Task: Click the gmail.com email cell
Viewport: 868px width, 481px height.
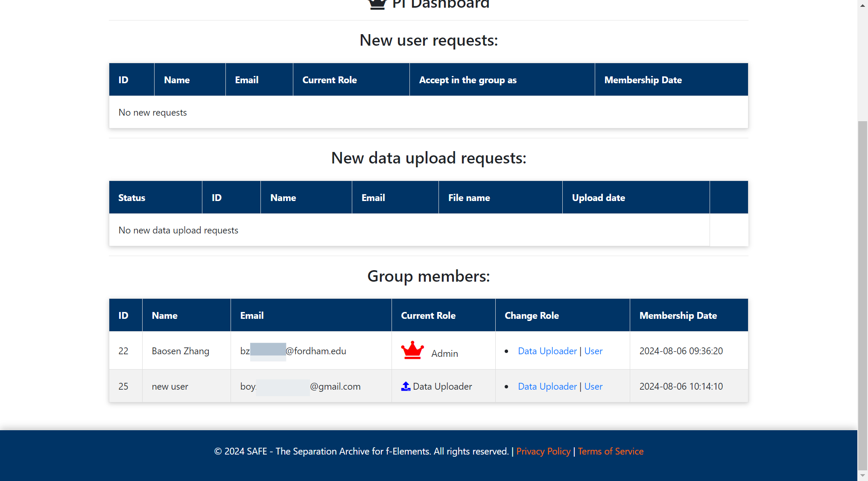Action: 311,386
